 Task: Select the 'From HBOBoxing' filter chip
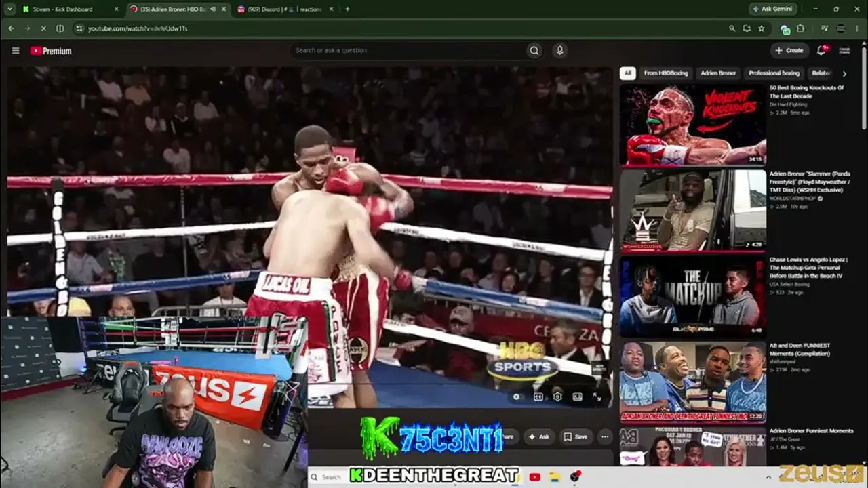pos(666,73)
